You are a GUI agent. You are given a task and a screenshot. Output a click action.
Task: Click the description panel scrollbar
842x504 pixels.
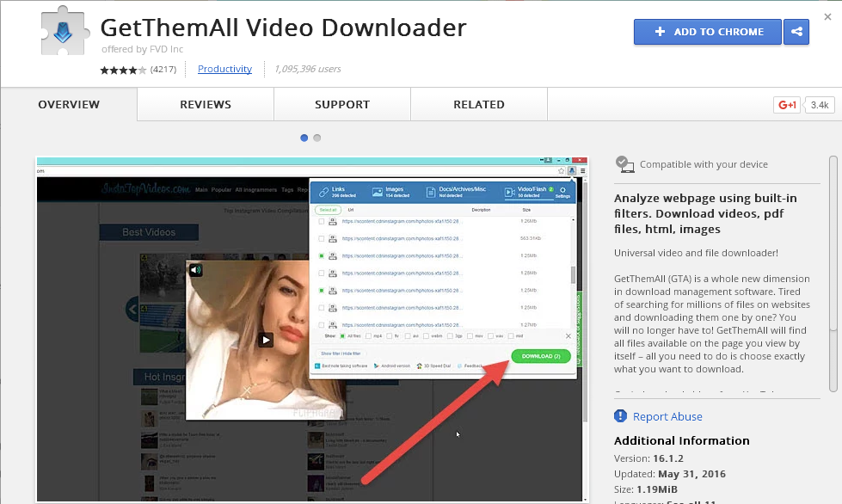pyautogui.click(x=833, y=274)
